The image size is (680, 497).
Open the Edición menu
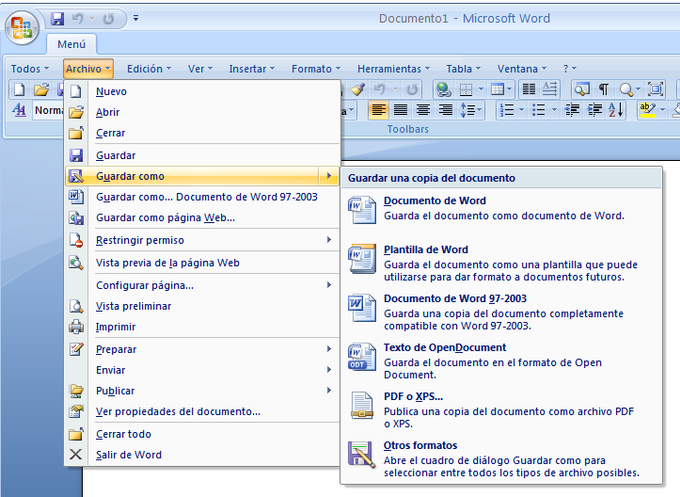coord(149,69)
